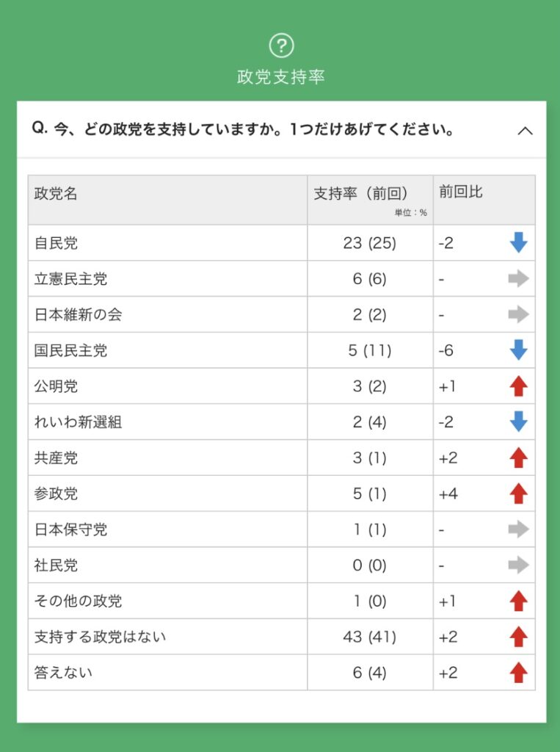The height and width of the screenshot is (752, 560).
Task: Collapse the question panel with chevron
Action: [525, 131]
